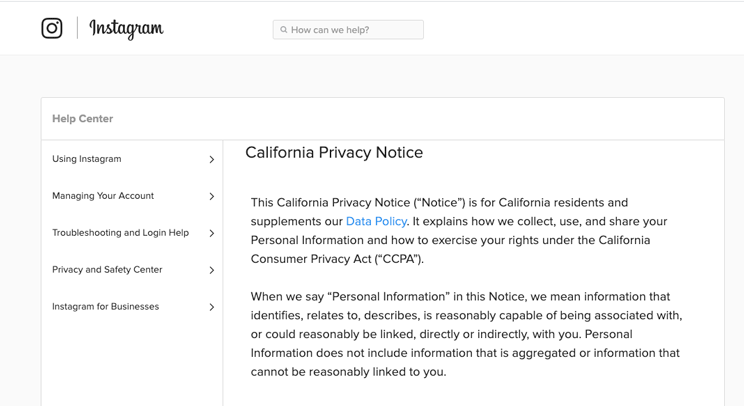The height and width of the screenshot is (406, 744).
Task: Expand the Privacy and Safety Center arrow
Action: (x=212, y=270)
